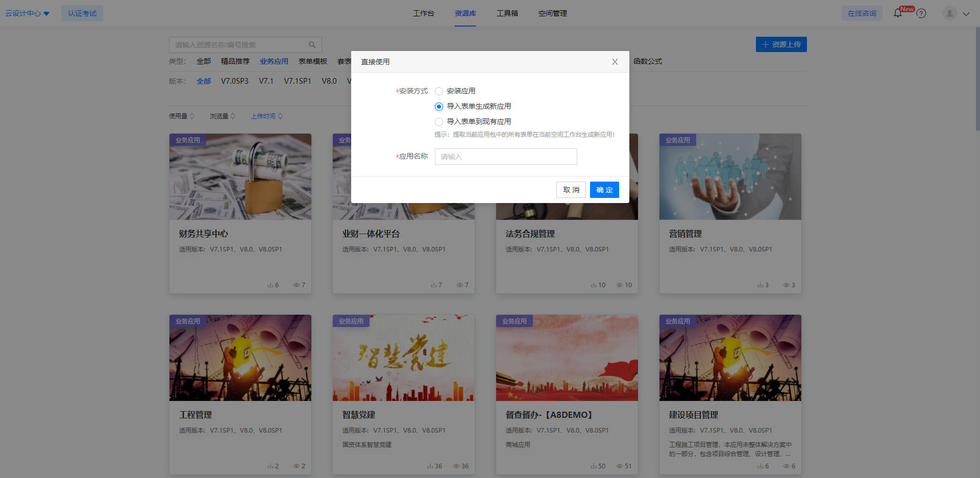The width and height of the screenshot is (980, 478).
Task: Click view count eye icon on 财务共享中心
Action: (296, 285)
